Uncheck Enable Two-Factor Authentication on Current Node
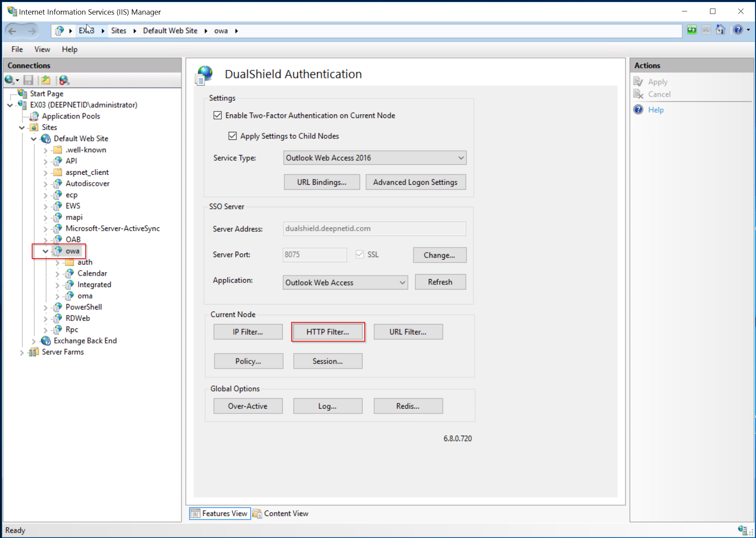Viewport: 756px width, 538px height. [x=218, y=115]
